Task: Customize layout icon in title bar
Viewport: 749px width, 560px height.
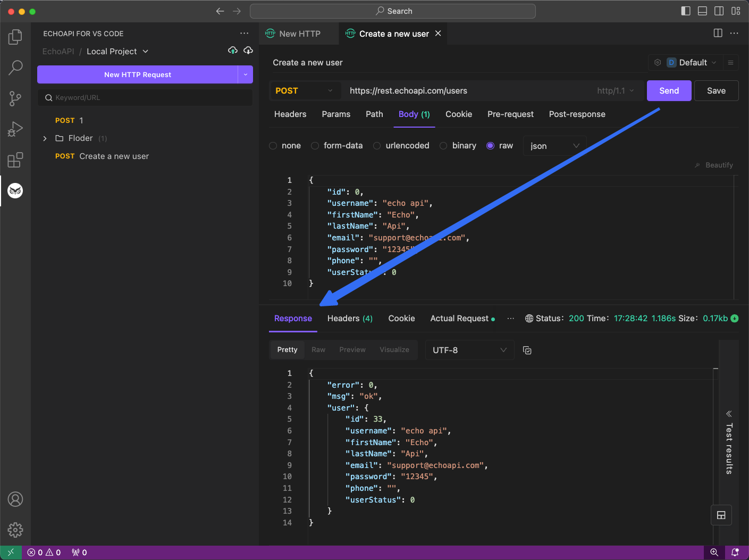Action: [736, 11]
